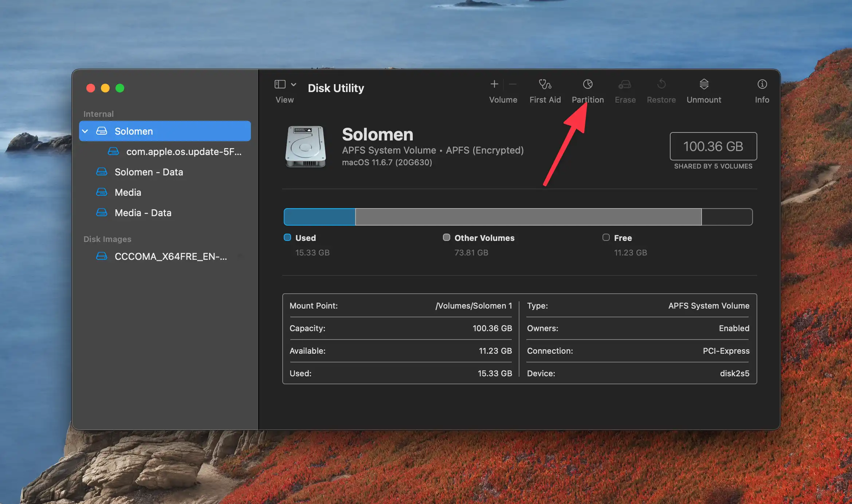Click the sidebar View icon
The width and height of the screenshot is (852, 504).
pyautogui.click(x=280, y=84)
